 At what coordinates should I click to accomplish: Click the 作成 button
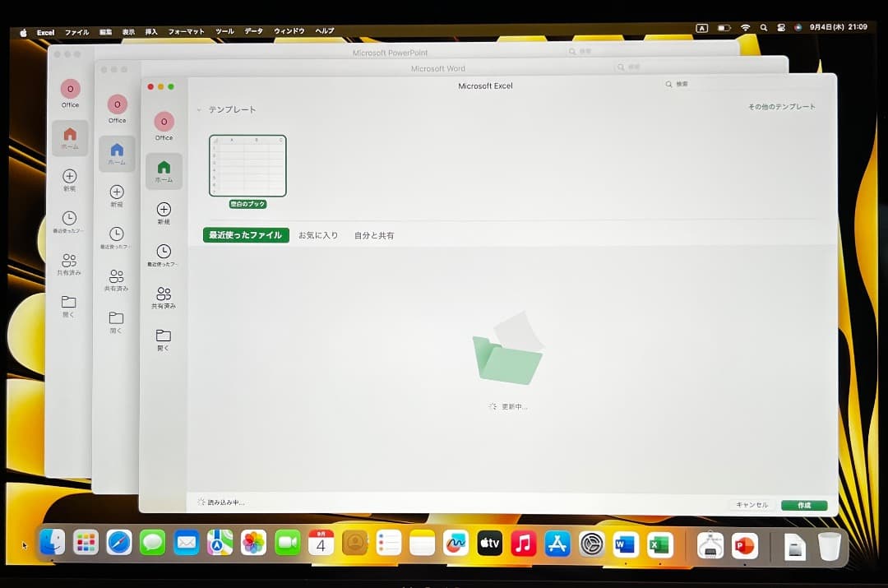pyautogui.click(x=804, y=505)
